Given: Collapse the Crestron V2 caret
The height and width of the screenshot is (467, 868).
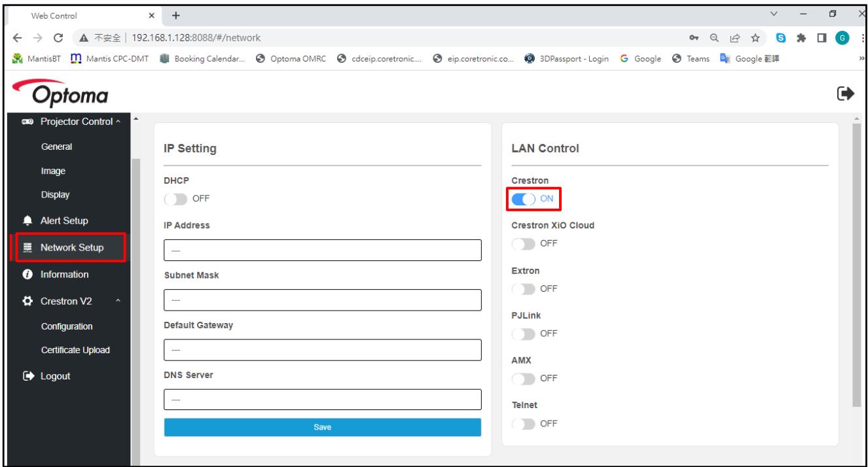Looking at the screenshot, I should click(118, 301).
